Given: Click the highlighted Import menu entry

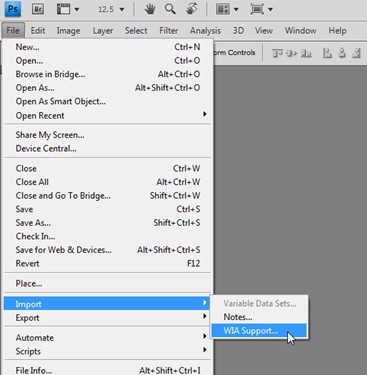Looking at the screenshot, I should click(x=108, y=304).
